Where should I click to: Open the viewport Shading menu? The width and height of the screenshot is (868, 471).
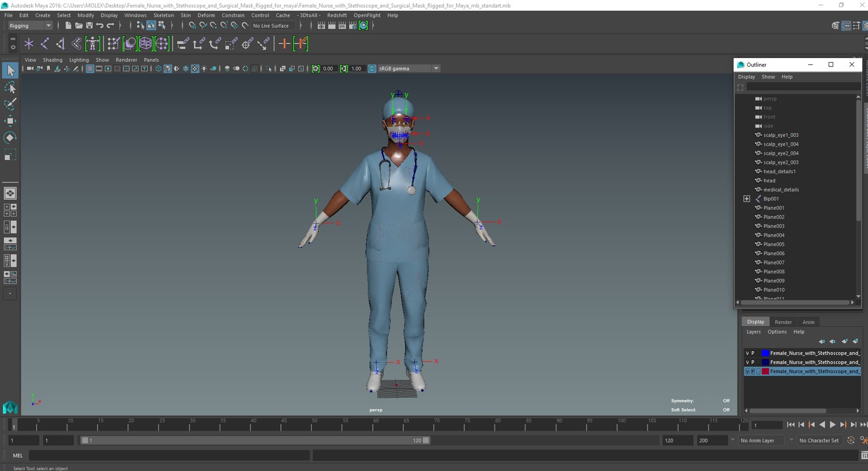click(52, 60)
